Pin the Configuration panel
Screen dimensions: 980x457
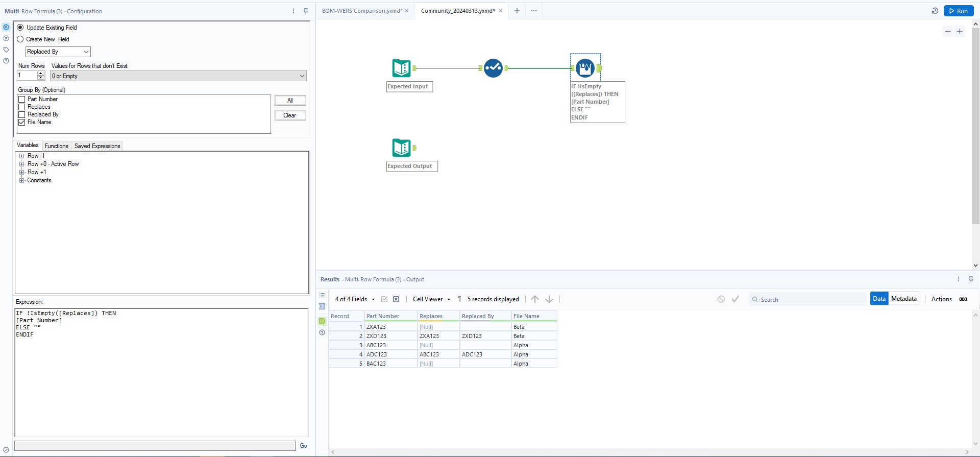[306, 11]
